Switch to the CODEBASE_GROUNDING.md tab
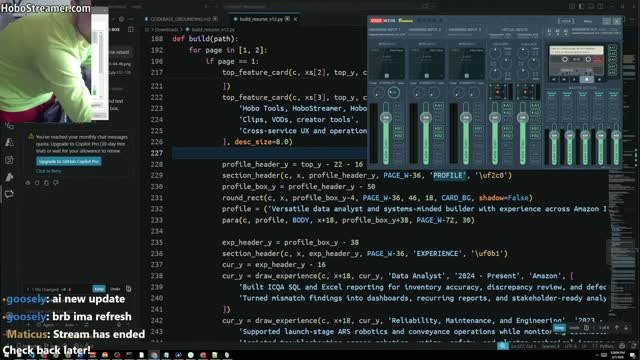 [180, 19]
